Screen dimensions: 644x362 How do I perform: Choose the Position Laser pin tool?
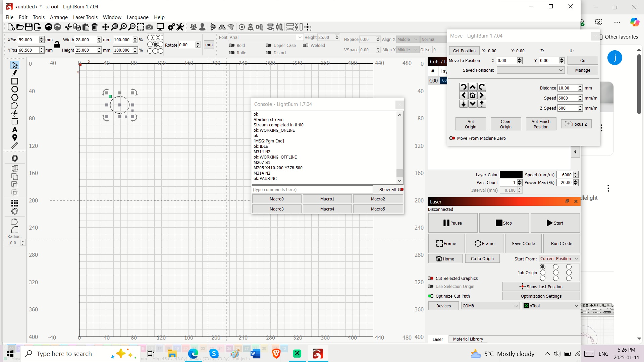click(15, 138)
